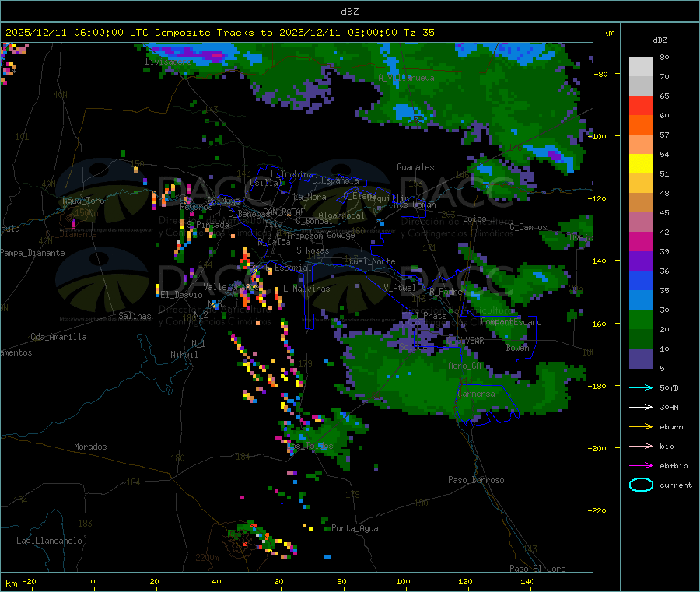Click the 'dBZ' title at top

[349, 12]
